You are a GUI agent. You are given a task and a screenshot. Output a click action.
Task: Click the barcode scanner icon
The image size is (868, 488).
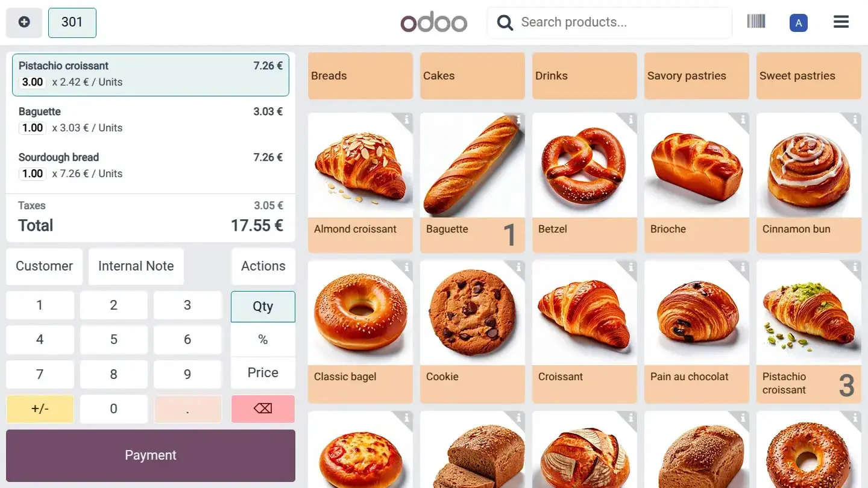click(x=756, y=22)
